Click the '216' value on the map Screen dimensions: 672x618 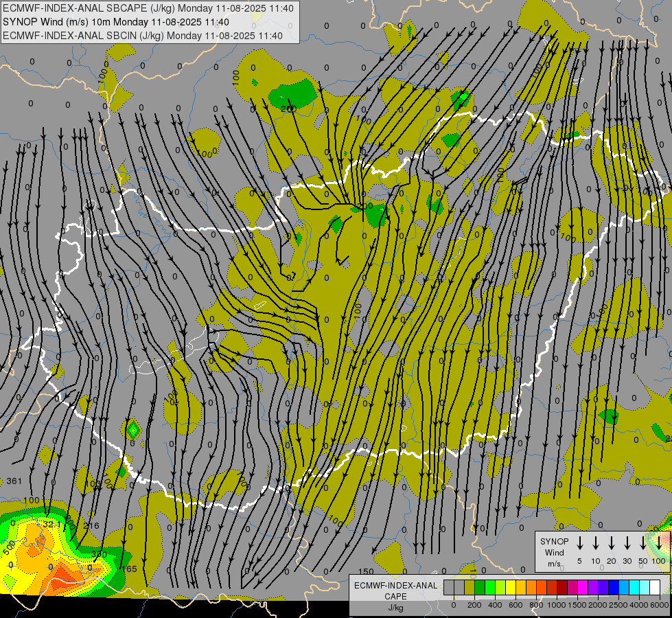point(91,525)
